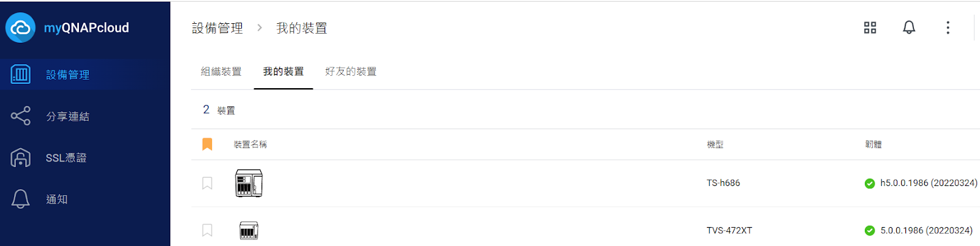Click the myQNAPcloud cloud logo icon
980x246 pixels.
pos(20,28)
